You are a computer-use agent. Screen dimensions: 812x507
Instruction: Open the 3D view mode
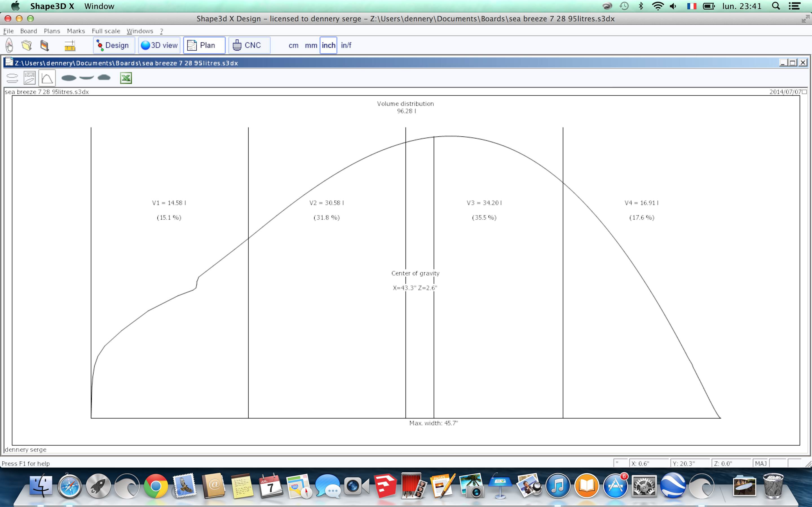159,45
